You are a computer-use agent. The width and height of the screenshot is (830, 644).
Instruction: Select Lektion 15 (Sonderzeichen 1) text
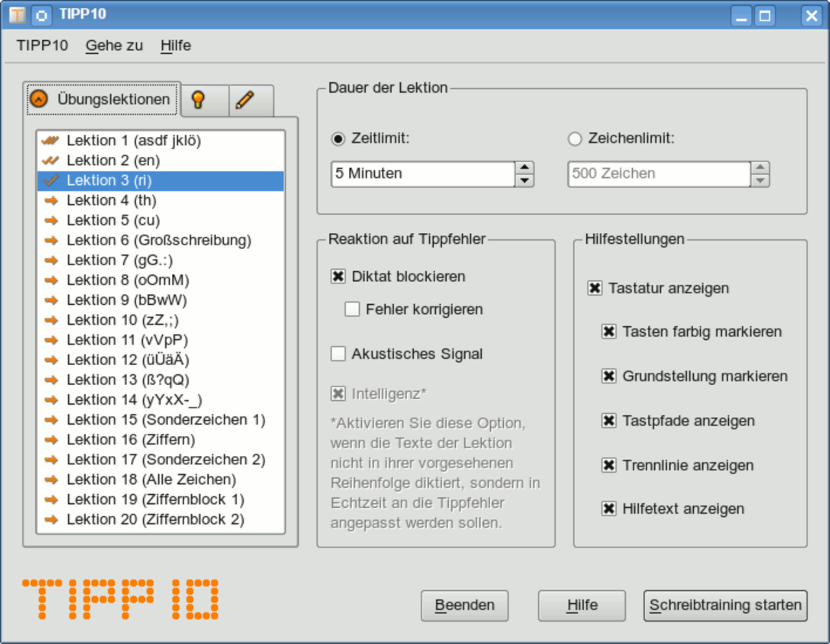[166, 420]
